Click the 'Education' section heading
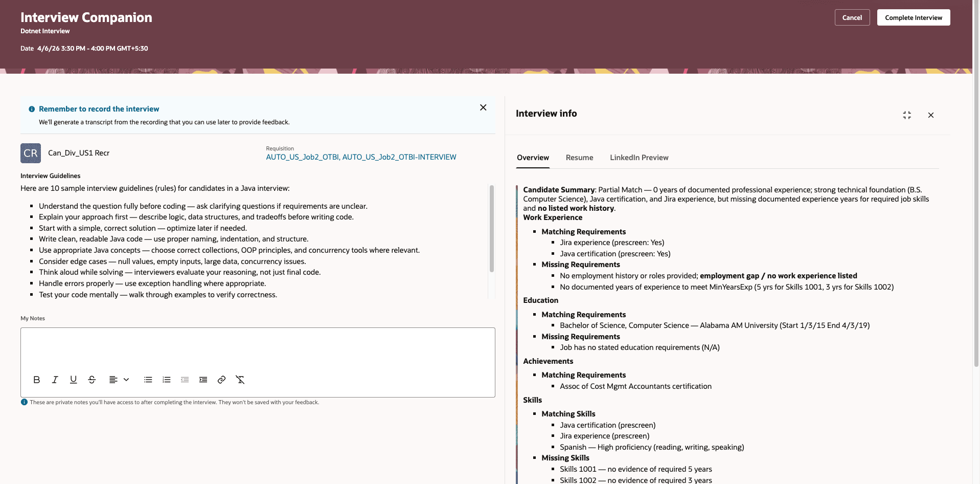This screenshot has width=980, height=484. click(x=540, y=300)
